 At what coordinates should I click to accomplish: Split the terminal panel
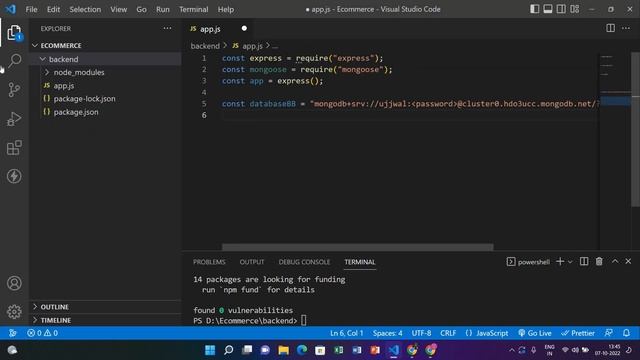coord(584,262)
